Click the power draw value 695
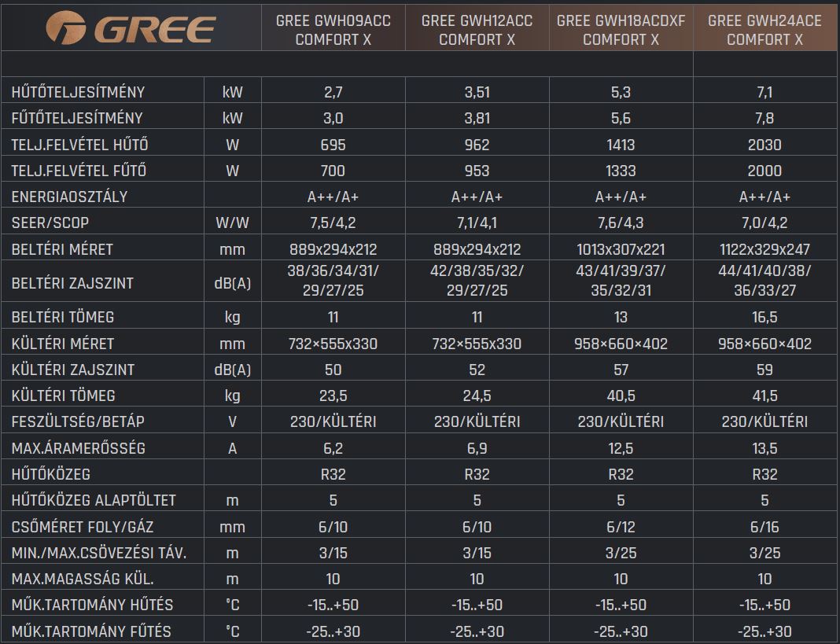Viewport: 840px width, 644px height. coord(333,145)
